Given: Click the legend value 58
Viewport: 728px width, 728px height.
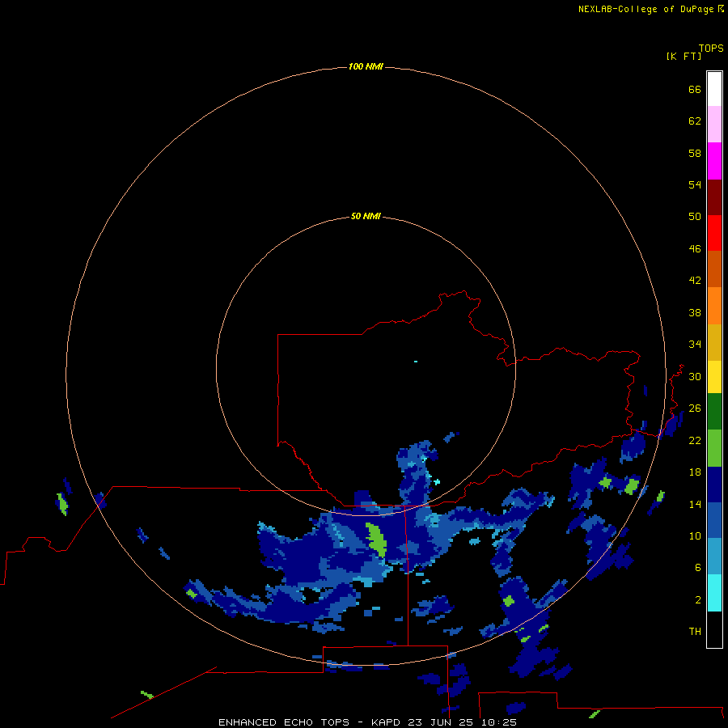Looking at the screenshot, I should [695, 153].
